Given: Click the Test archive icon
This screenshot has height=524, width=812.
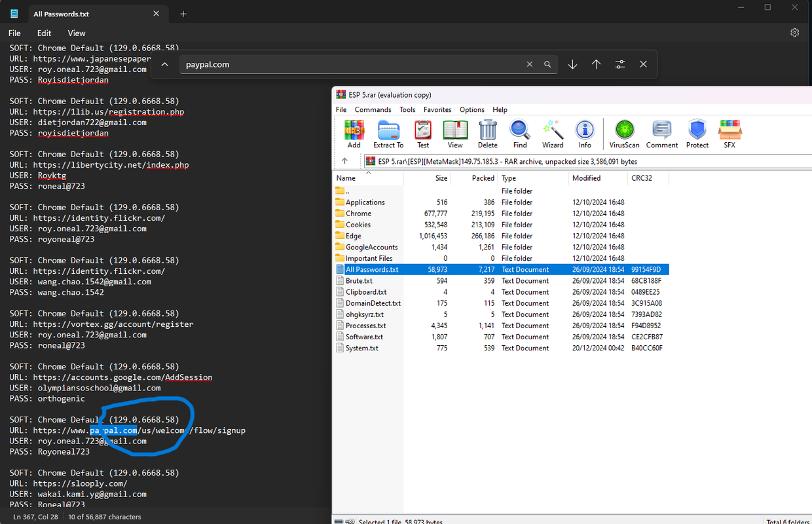Looking at the screenshot, I should point(423,134).
